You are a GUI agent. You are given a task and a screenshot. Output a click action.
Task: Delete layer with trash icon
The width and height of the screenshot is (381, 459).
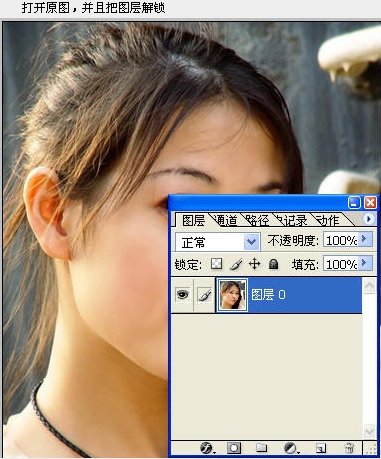tap(349, 448)
